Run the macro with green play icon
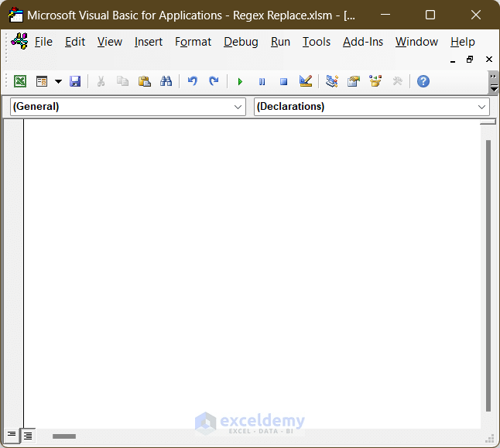The image size is (500, 448). click(x=240, y=81)
